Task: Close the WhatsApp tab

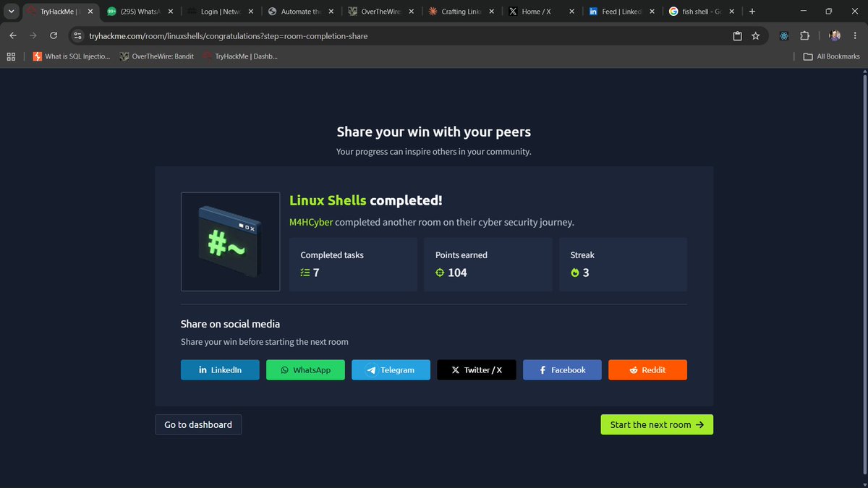Action: 171,12
